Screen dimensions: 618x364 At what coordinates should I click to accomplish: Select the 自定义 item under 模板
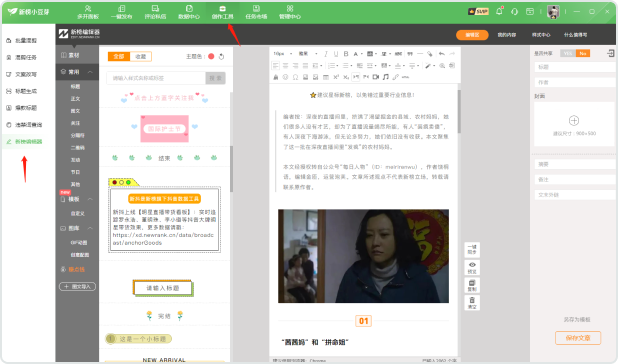point(77,214)
